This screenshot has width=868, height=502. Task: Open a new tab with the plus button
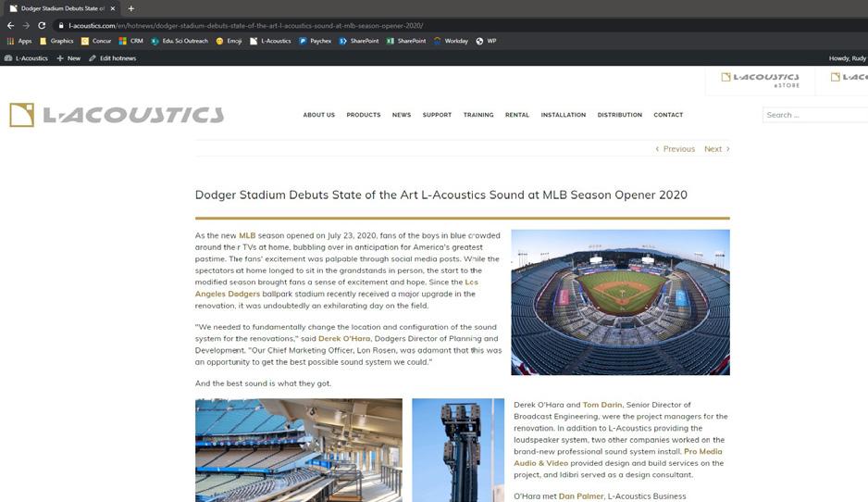[x=131, y=8]
